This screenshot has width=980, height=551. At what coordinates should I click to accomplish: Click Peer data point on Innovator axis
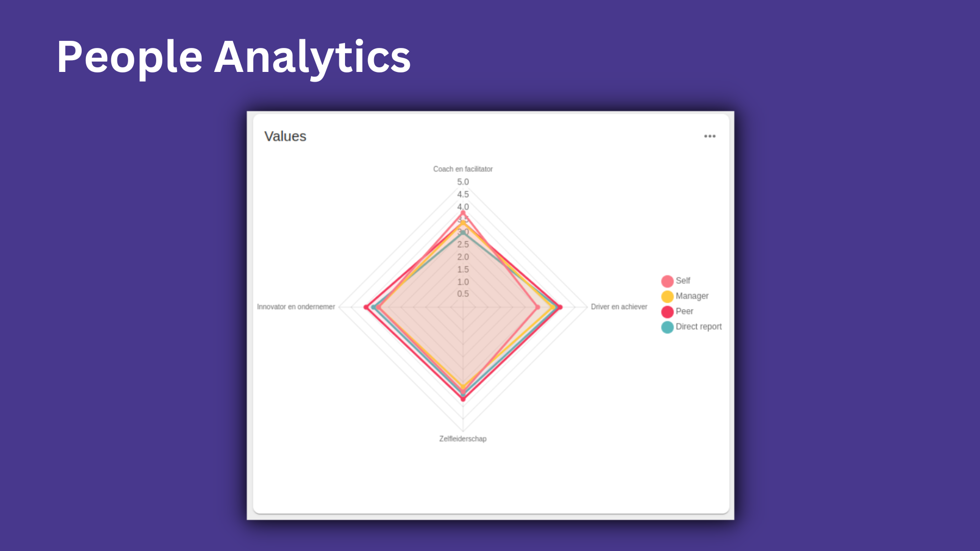(x=366, y=307)
